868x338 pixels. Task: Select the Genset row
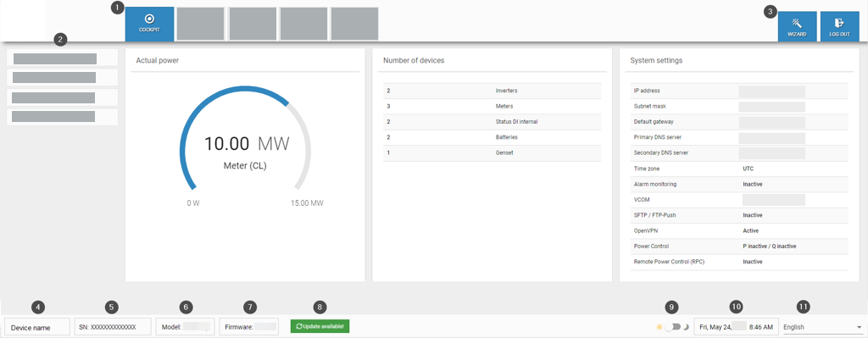coord(492,152)
